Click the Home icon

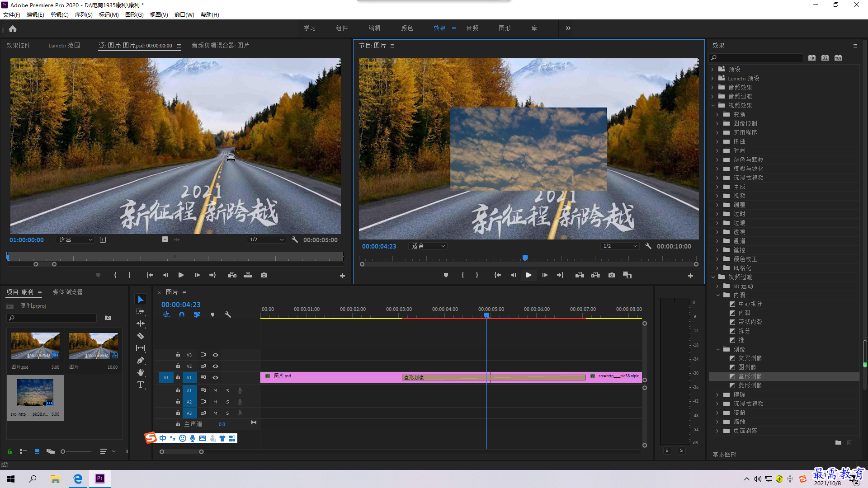(13, 28)
